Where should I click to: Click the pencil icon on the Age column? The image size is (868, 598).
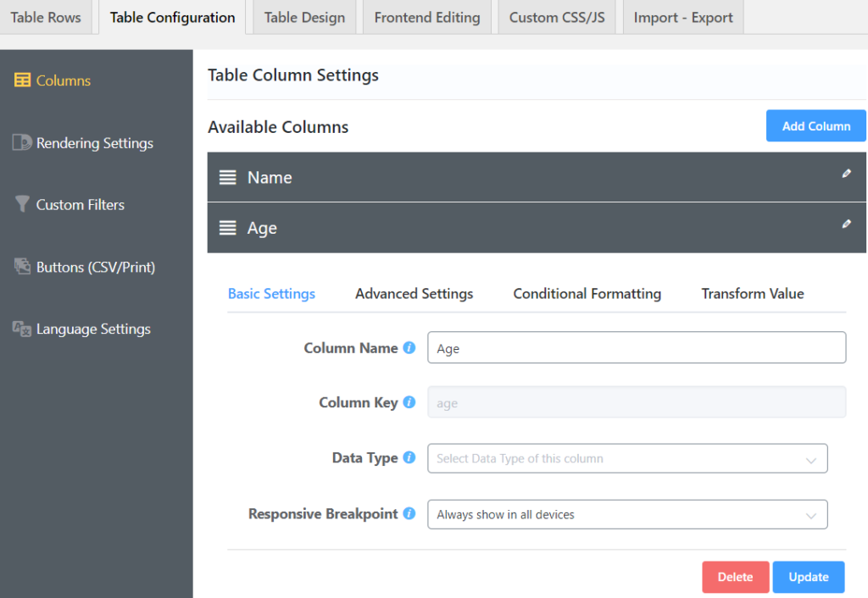click(x=845, y=224)
